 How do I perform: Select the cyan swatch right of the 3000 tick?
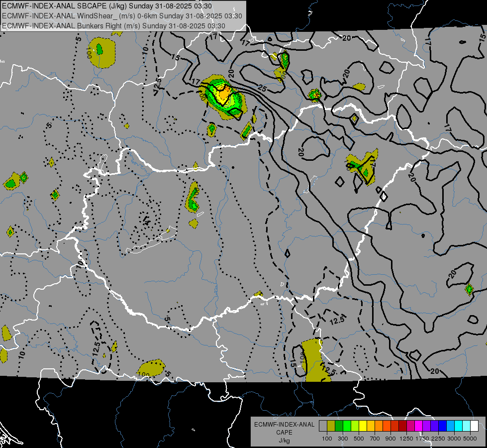click(459, 426)
